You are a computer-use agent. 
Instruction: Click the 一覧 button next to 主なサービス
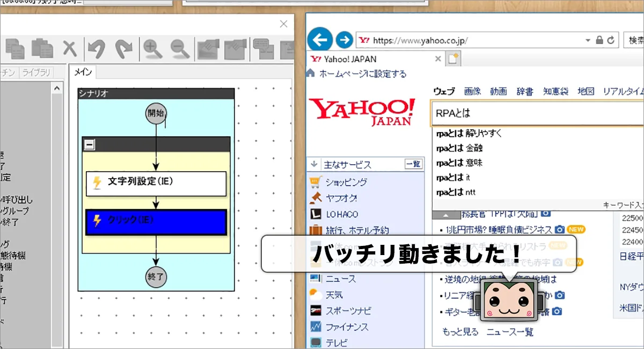[413, 164]
